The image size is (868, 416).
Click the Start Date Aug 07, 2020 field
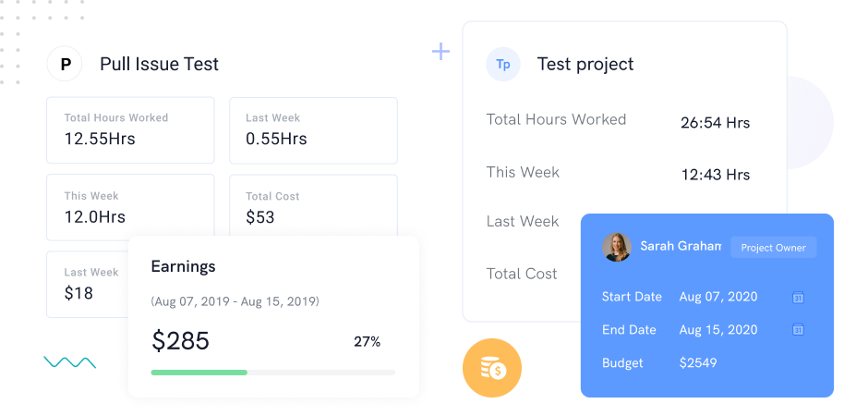717,297
